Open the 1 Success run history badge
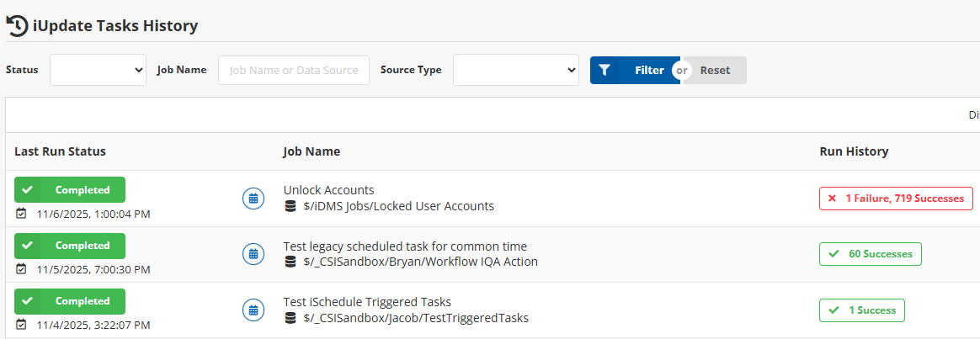 tap(862, 310)
